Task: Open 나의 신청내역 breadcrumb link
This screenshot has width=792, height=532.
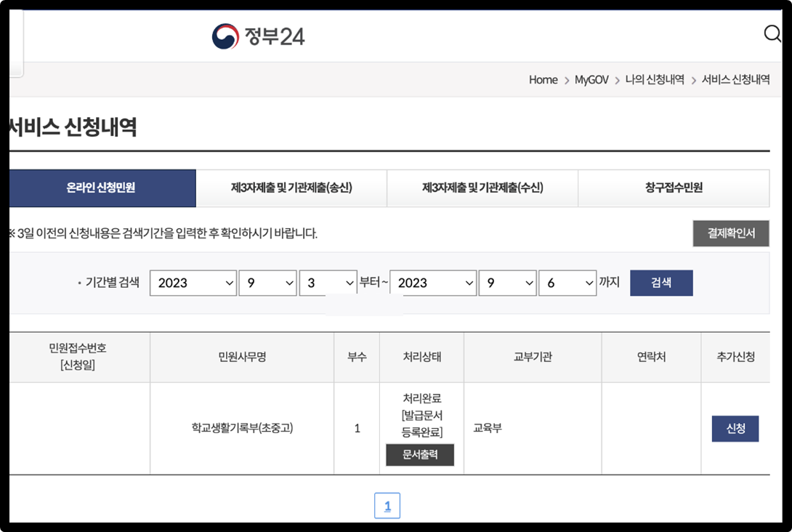Action: click(657, 80)
